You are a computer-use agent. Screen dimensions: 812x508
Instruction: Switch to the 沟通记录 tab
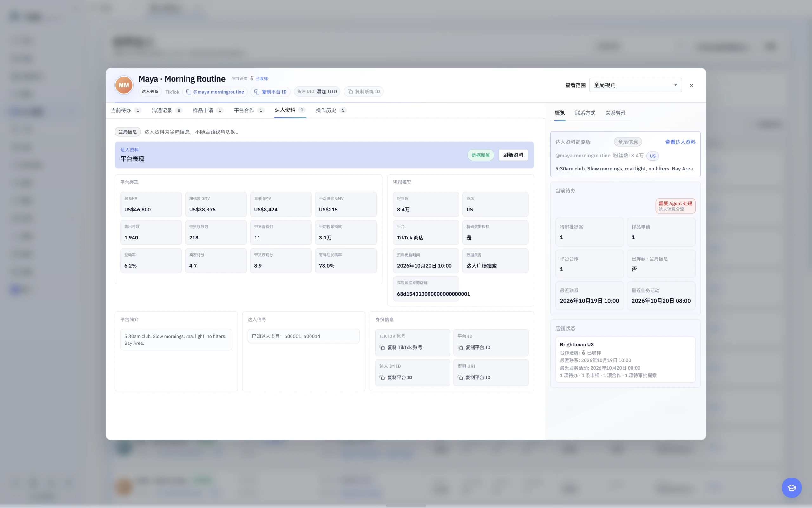coord(167,110)
